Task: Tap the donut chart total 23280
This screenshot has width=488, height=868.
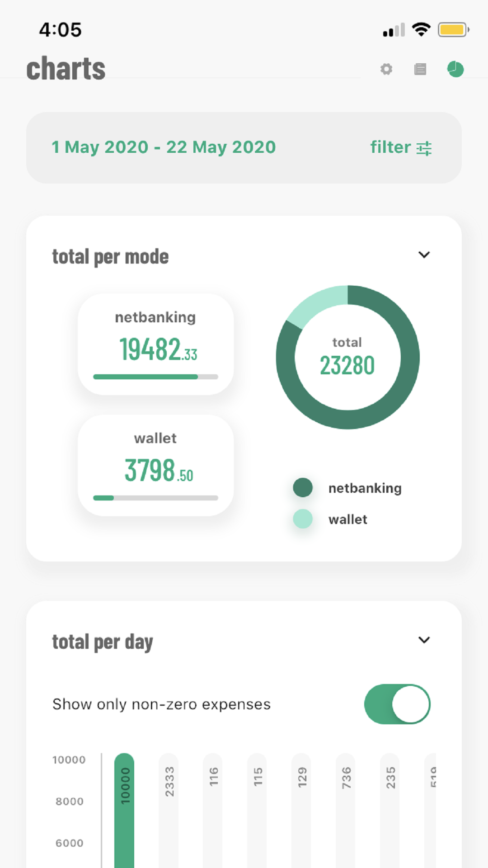Action: [x=347, y=357]
